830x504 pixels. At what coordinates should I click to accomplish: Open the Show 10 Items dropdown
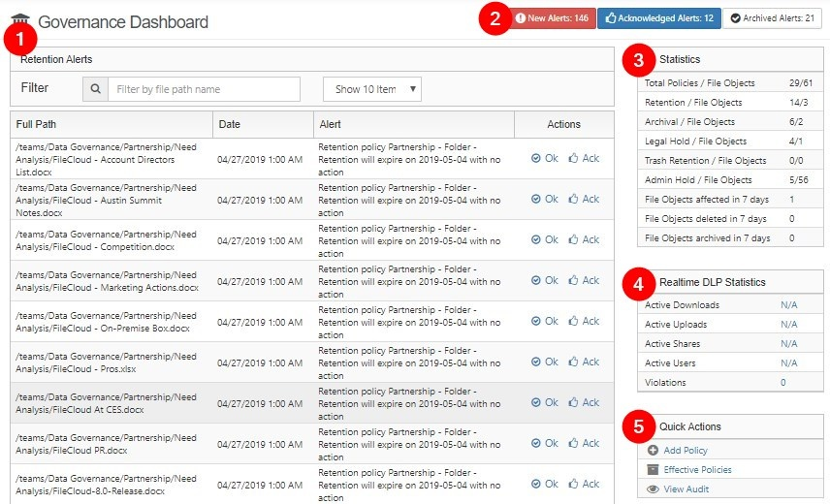pyautogui.click(x=372, y=89)
